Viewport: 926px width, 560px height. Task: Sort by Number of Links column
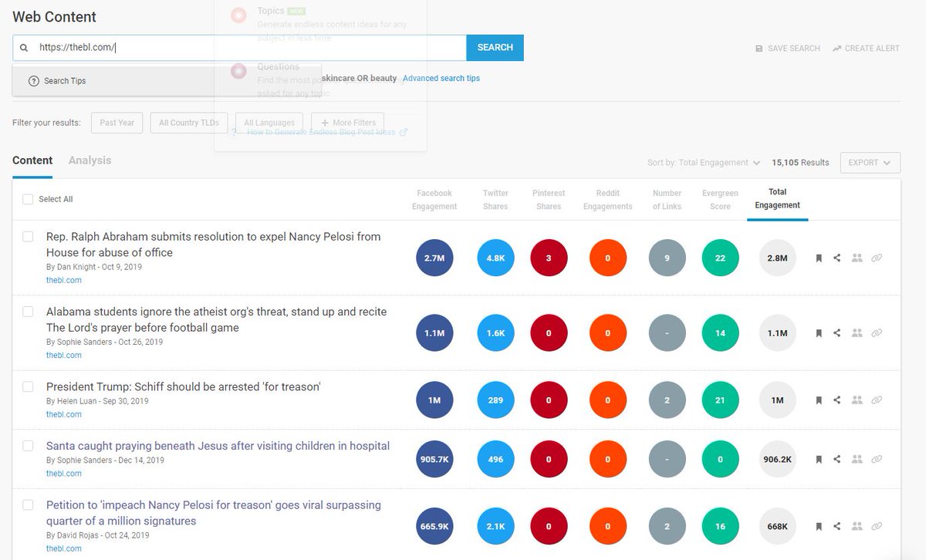tap(667, 200)
